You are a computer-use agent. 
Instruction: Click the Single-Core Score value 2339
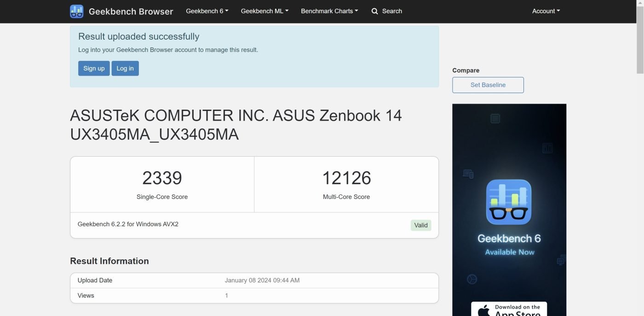pyautogui.click(x=162, y=178)
